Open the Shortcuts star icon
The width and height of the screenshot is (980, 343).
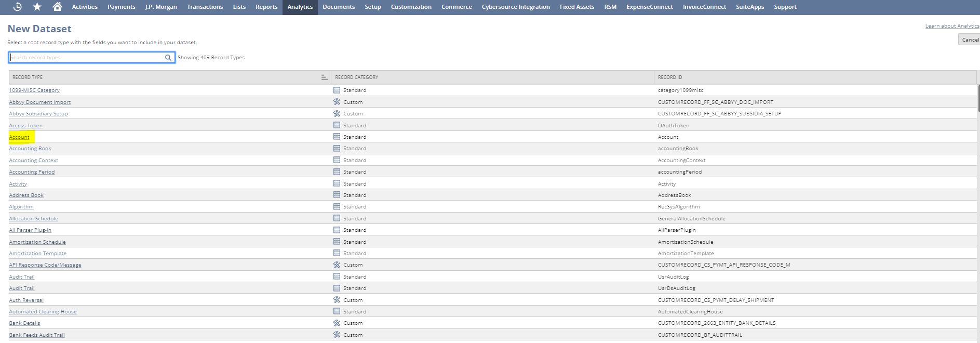[x=37, y=7]
